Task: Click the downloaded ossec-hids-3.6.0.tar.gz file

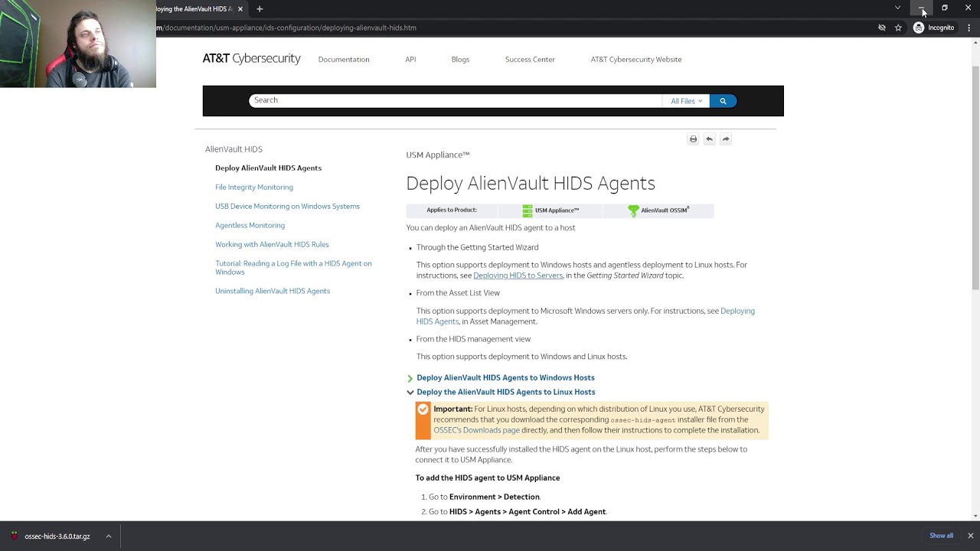Action: tap(51, 536)
